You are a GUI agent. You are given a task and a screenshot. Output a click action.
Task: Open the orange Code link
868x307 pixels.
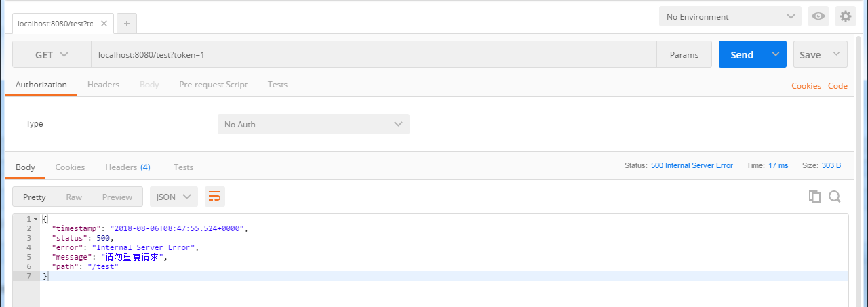point(837,86)
